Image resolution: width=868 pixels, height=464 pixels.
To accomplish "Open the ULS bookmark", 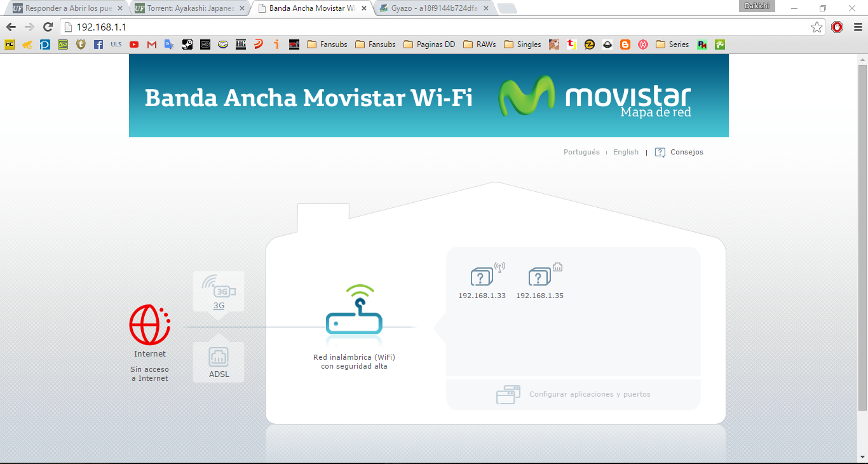I will coord(116,44).
